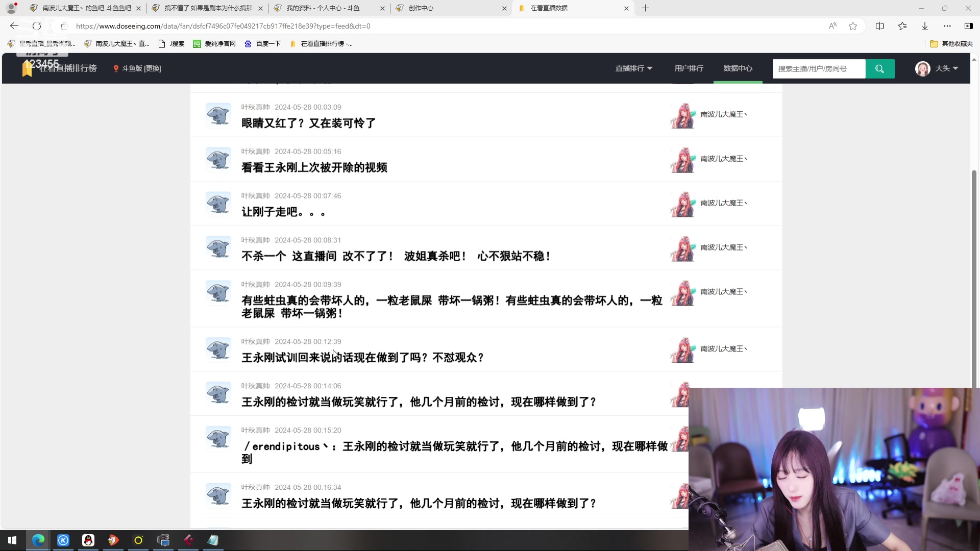Viewport: 980px width, 551px height.
Task: Toggle split screen view in browser
Action: click(880, 26)
